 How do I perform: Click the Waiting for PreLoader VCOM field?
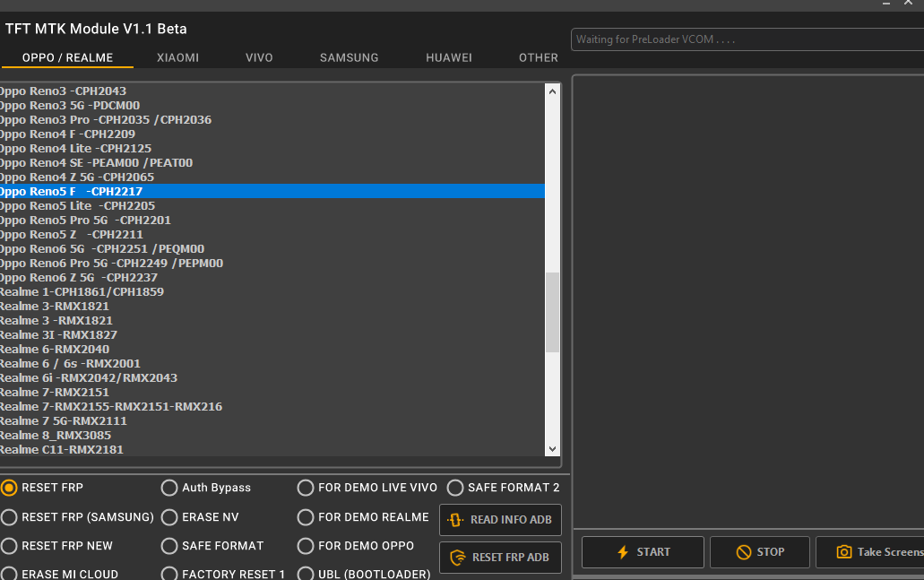747,39
